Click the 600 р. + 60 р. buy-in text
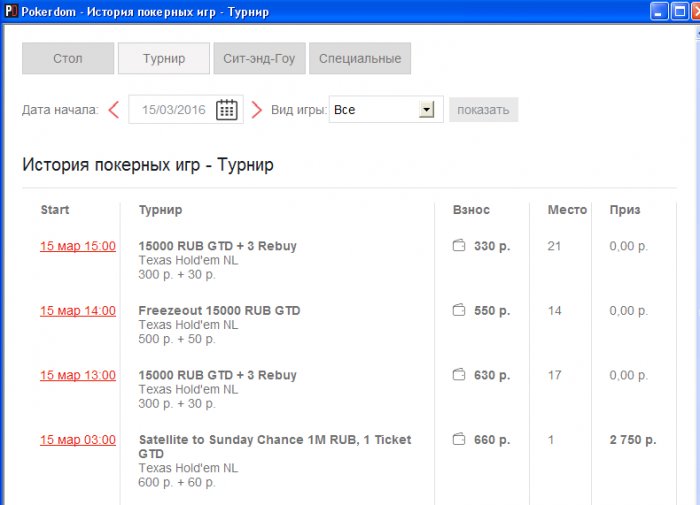Screen dimensions: 700x505 [x=177, y=482]
